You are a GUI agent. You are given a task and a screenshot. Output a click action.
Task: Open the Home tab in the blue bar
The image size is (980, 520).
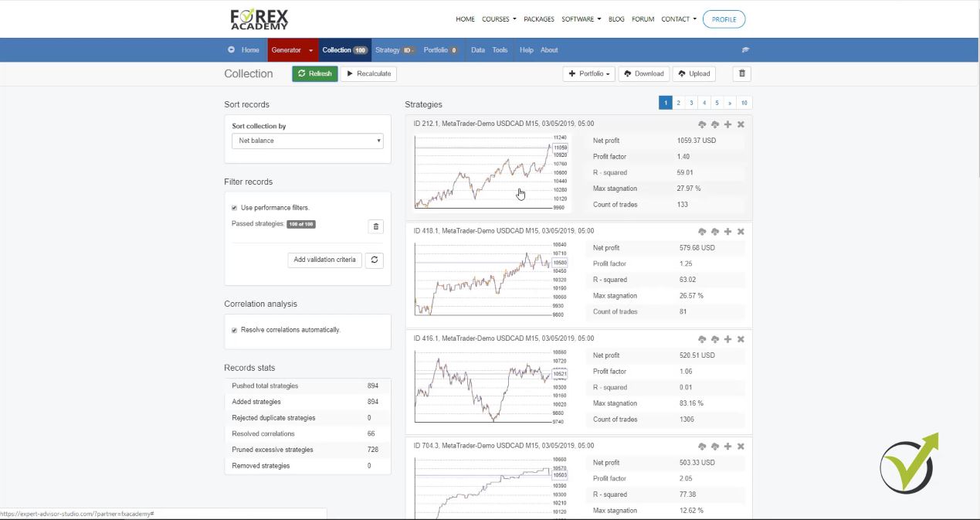click(x=250, y=50)
